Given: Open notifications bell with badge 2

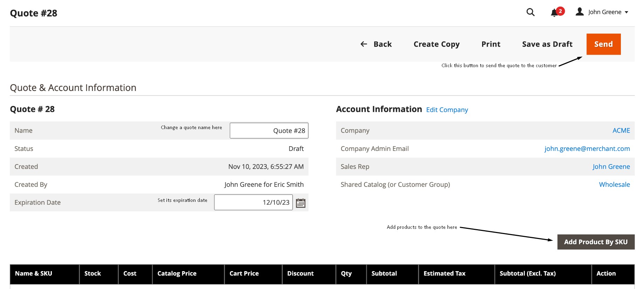Looking at the screenshot, I should [557, 12].
